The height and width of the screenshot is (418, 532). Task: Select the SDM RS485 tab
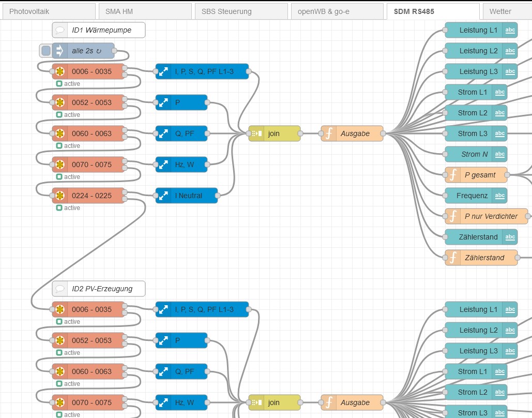pyautogui.click(x=433, y=11)
